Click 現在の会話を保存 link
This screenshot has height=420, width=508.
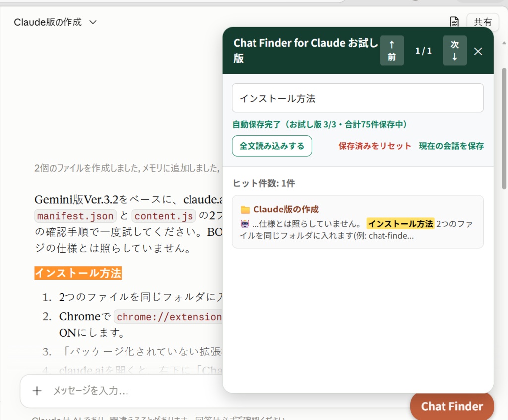(451, 146)
